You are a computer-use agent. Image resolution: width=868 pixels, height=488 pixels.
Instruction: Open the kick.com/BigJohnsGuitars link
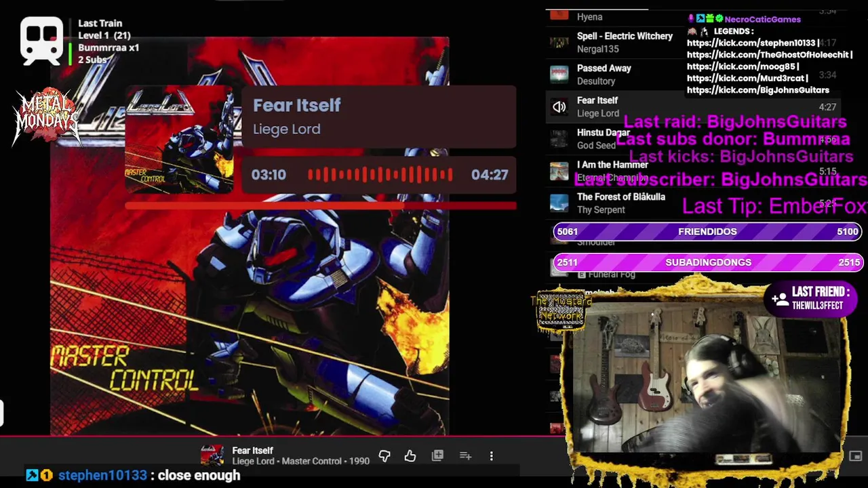click(x=758, y=89)
